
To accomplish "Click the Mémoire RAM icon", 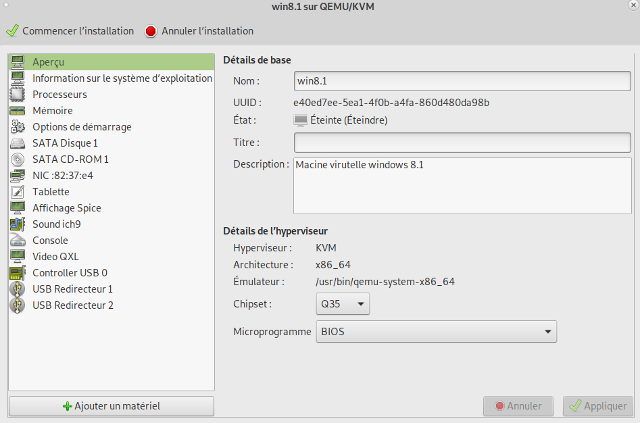I will point(18,111).
